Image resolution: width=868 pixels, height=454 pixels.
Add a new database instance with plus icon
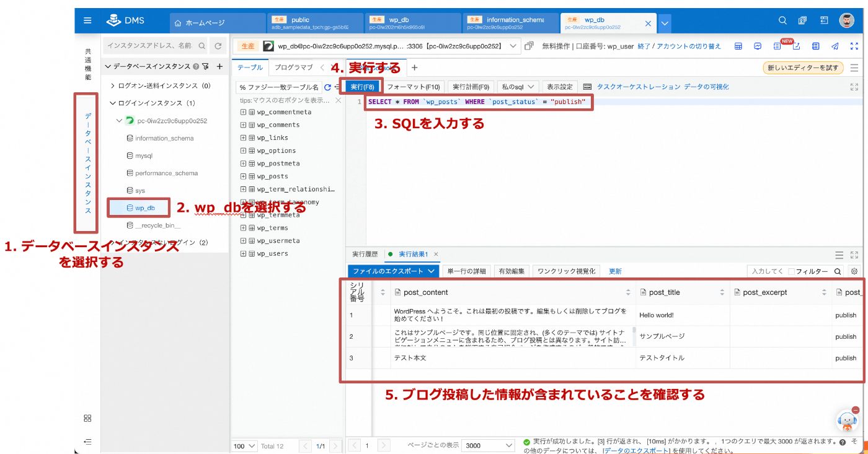219,66
